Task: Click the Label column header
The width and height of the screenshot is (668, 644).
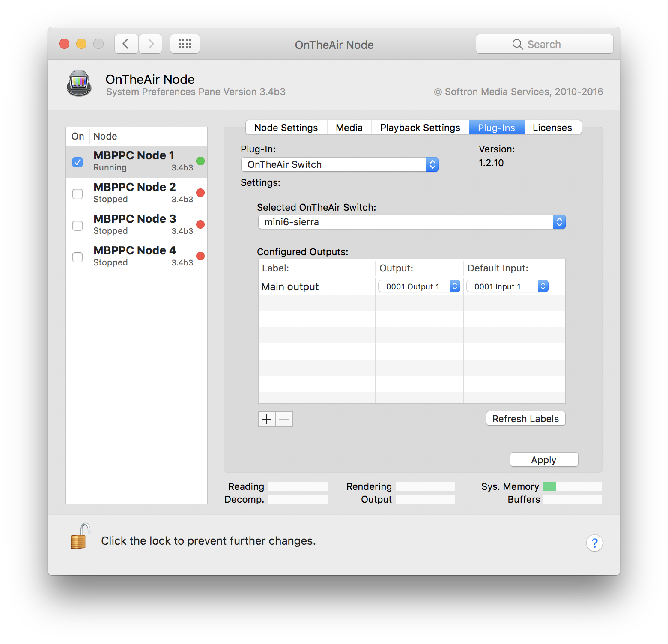Action: [x=317, y=268]
